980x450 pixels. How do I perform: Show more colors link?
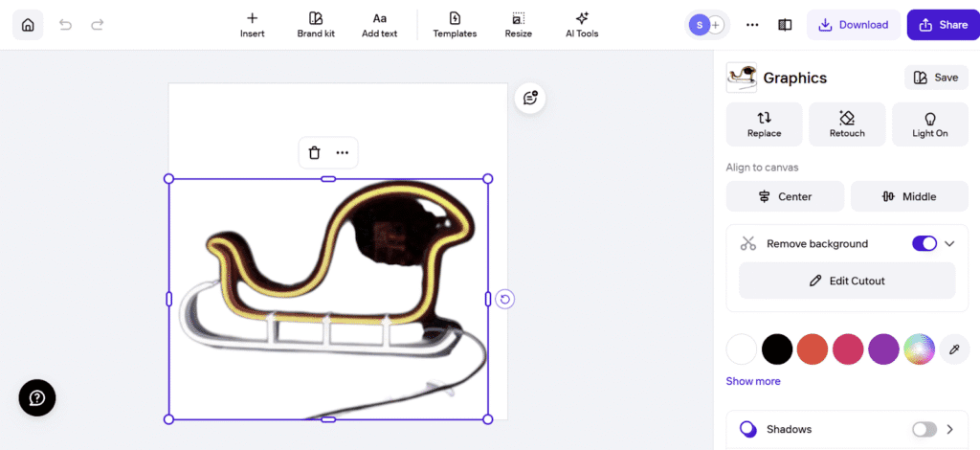click(753, 381)
